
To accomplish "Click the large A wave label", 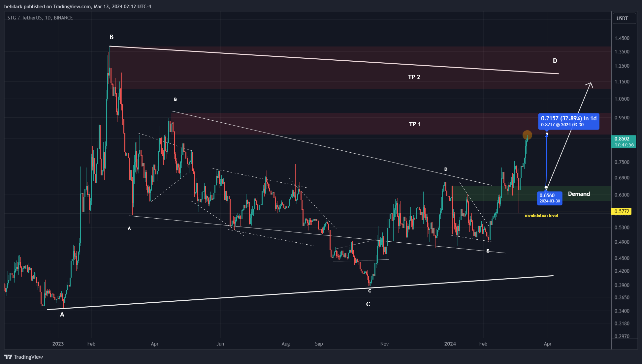I will [62, 315].
